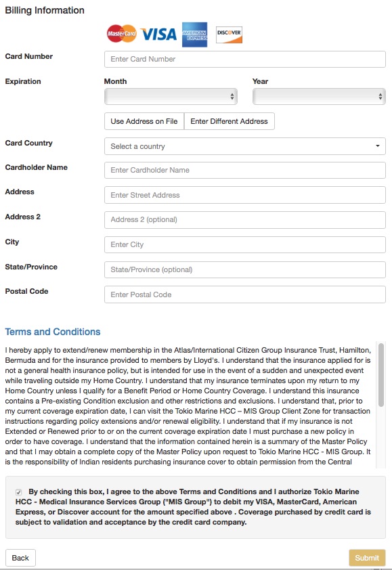Select the Enter Different Address option
Viewport: 392px width, 570px height.
pyautogui.click(x=229, y=121)
